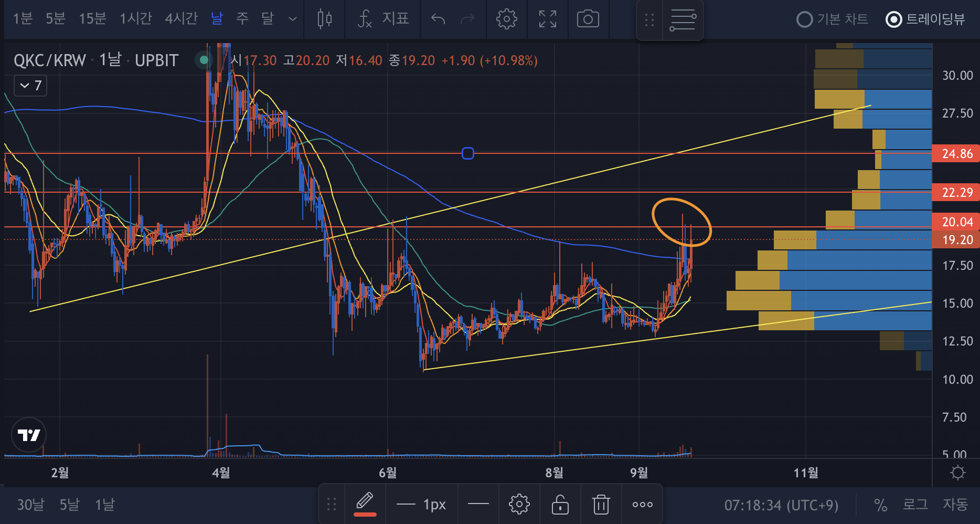Switch to 1시간 interval
Viewport: 980px width, 524px height.
pyautogui.click(x=136, y=19)
